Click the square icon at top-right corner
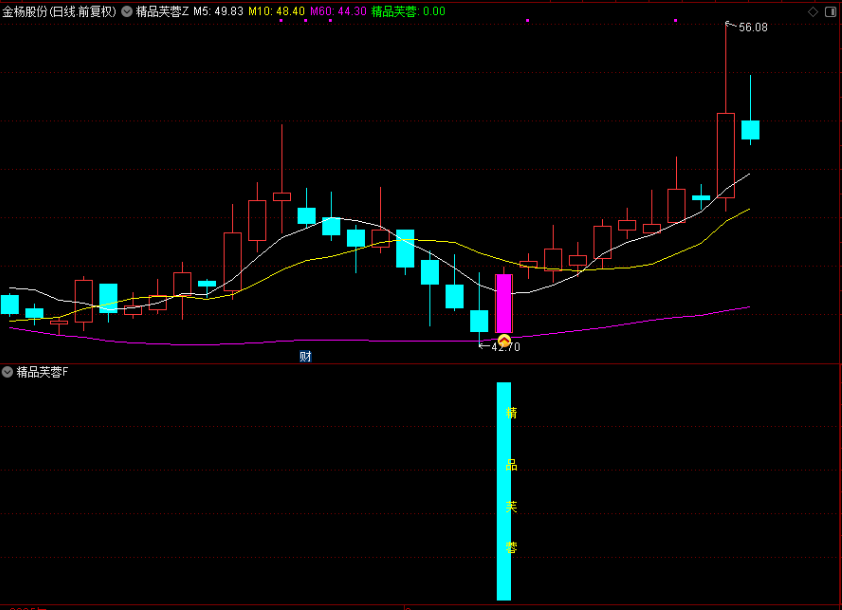Screen dimensions: 842x610 tap(829, 12)
